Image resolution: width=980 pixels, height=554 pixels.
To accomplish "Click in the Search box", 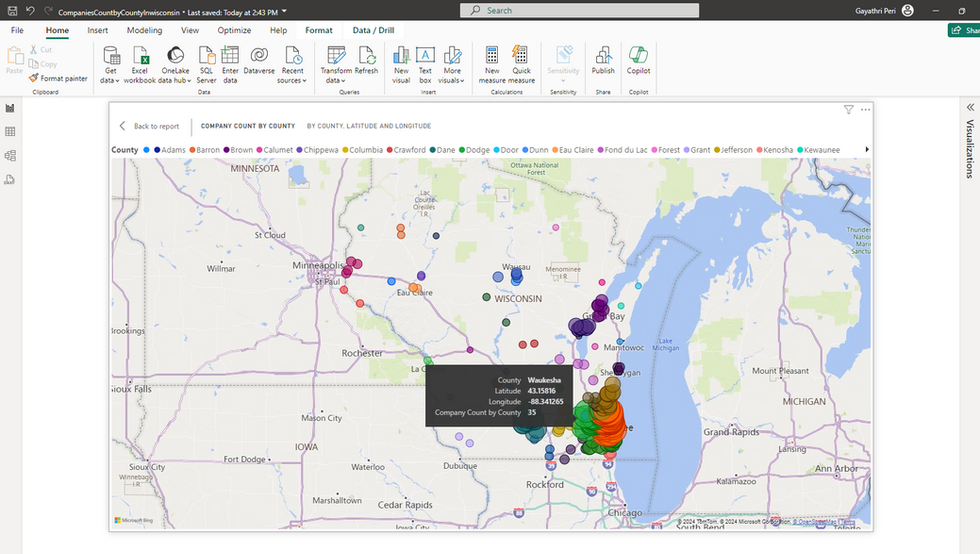I will [x=579, y=10].
